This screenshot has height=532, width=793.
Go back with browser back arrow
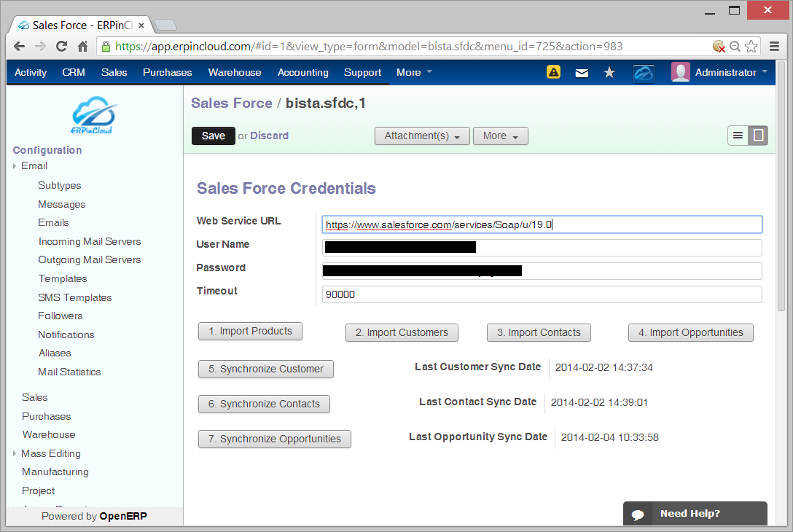[19, 47]
